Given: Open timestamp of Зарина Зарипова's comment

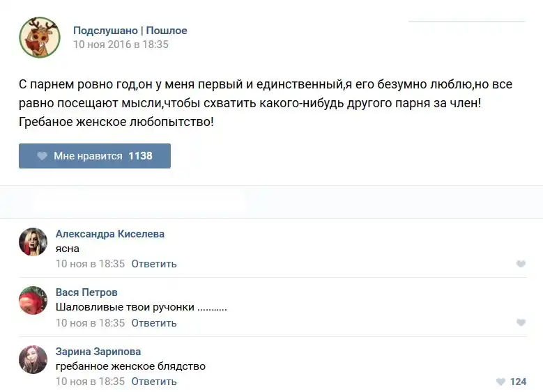Looking at the screenshot, I should coord(90,382).
